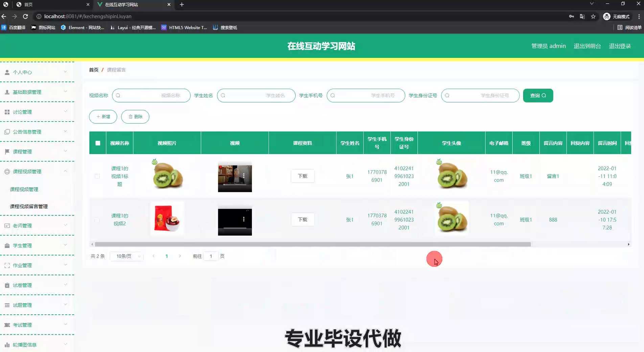The width and height of the screenshot is (644, 352).
Task: Open more options on first row video
Action: pyautogui.click(x=244, y=176)
